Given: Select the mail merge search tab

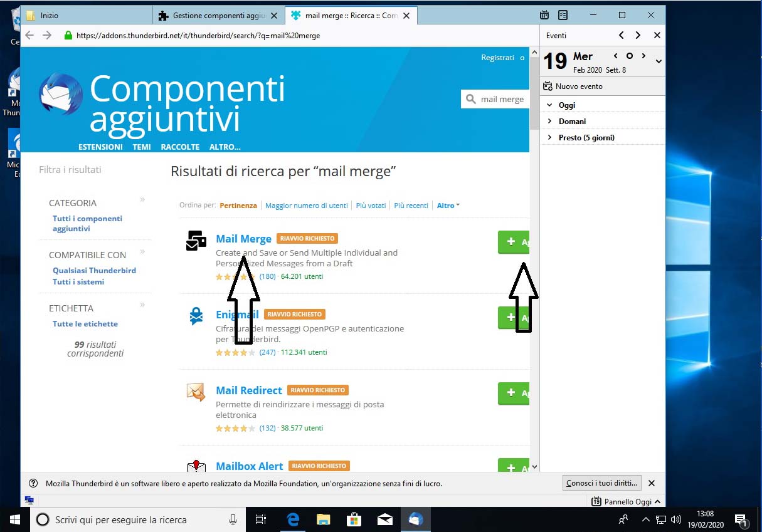Looking at the screenshot, I should 351,15.
